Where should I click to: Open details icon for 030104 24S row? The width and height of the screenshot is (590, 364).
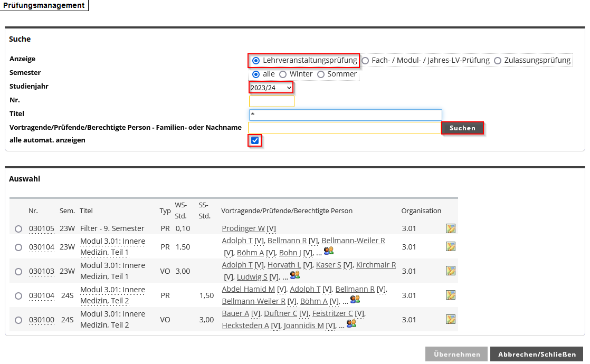point(450,295)
